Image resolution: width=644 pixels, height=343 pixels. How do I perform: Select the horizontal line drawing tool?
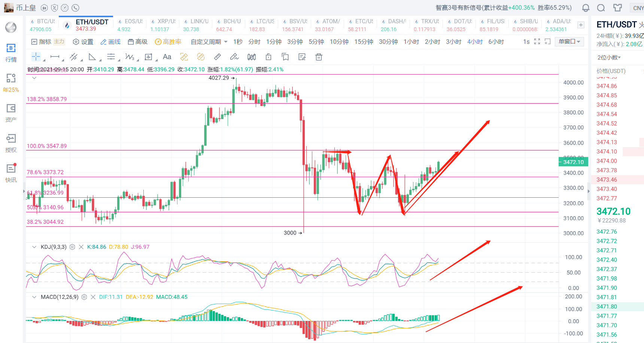click(55, 57)
